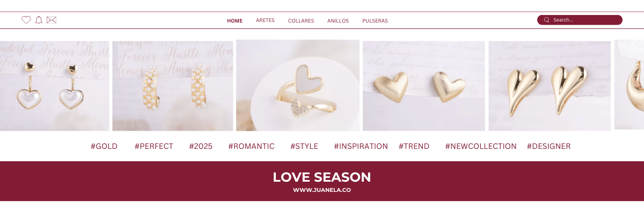Viewport: 644px width, 215px height.
Task: Click the #ROMANTIC hashtag
Action: [x=251, y=146]
